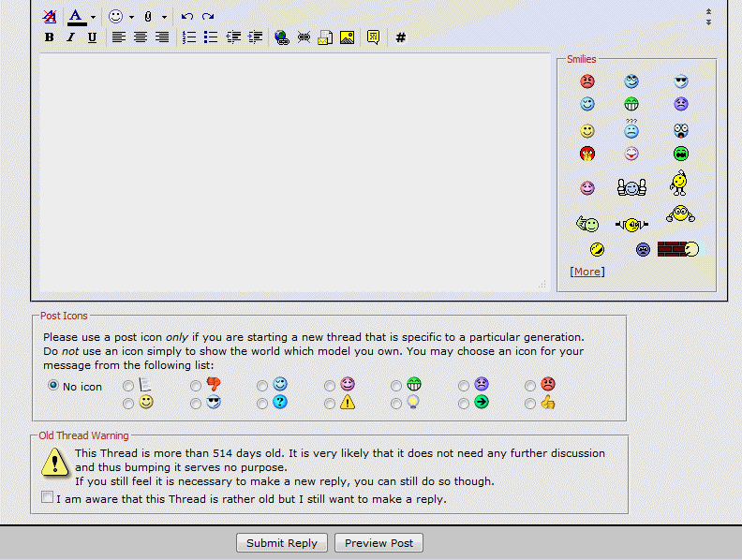
Task: Click the Preview Post button
Action: point(378,543)
